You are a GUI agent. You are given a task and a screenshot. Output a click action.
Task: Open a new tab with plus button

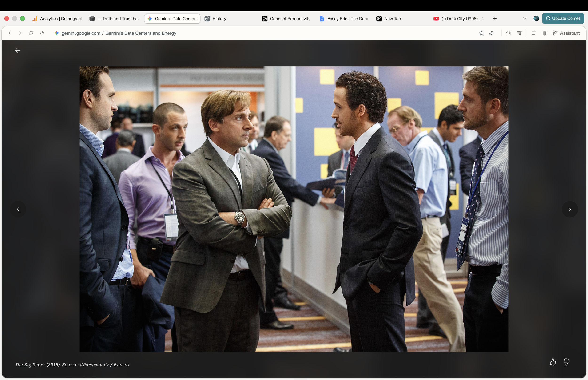click(495, 19)
